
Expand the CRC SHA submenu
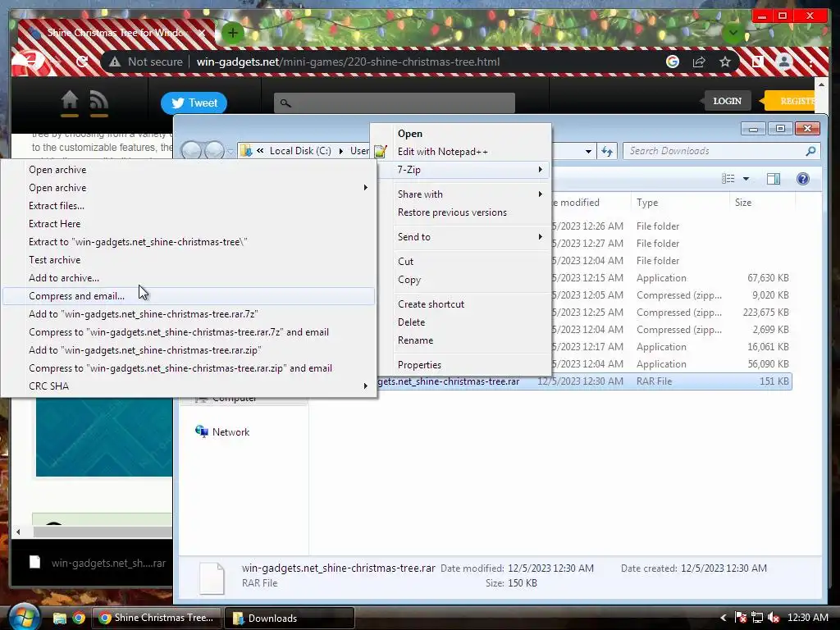[x=189, y=386]
